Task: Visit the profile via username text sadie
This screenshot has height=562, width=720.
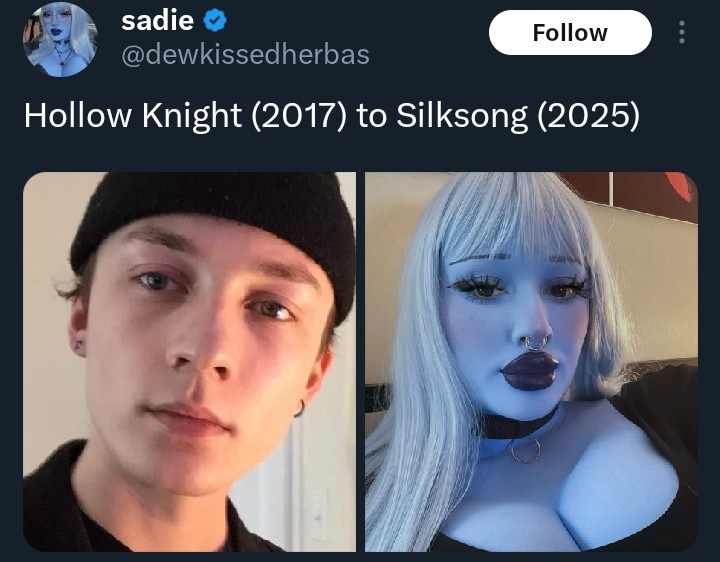Action: (x=158, y=21)
